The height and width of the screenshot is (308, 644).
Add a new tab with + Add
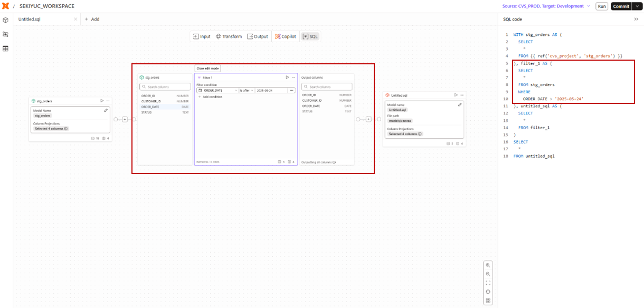tap(92, 19)
